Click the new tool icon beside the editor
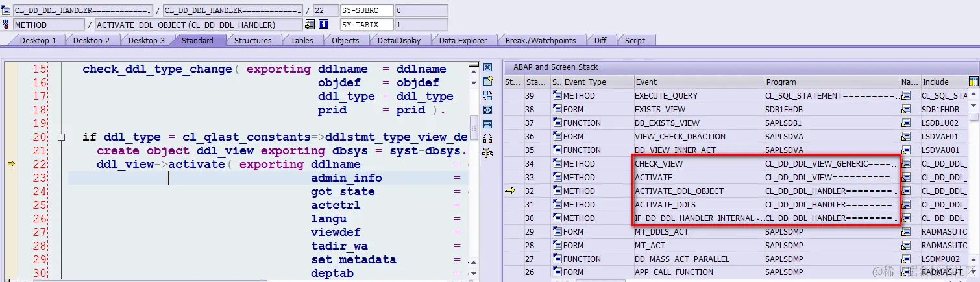 (x=487, y=81)
